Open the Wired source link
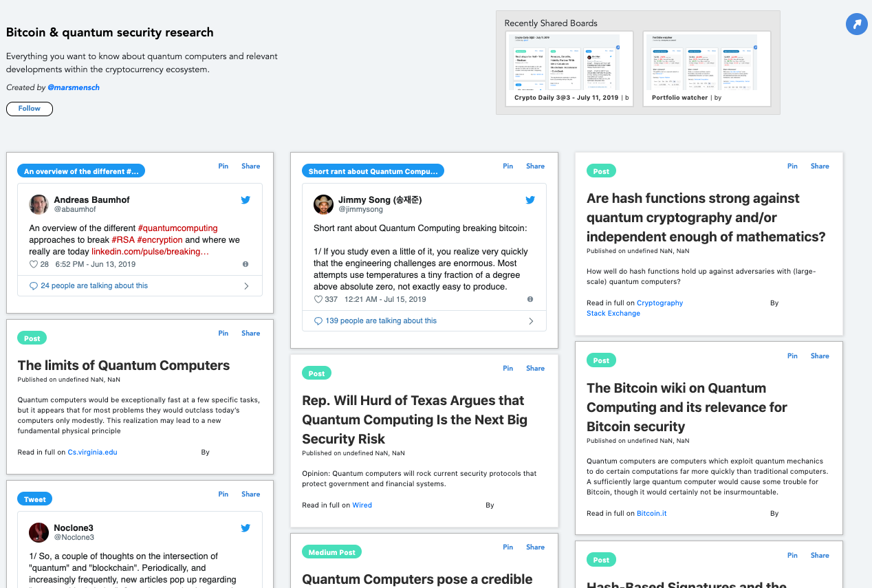This screenshot has height=588, width=872. pos(362,505)
